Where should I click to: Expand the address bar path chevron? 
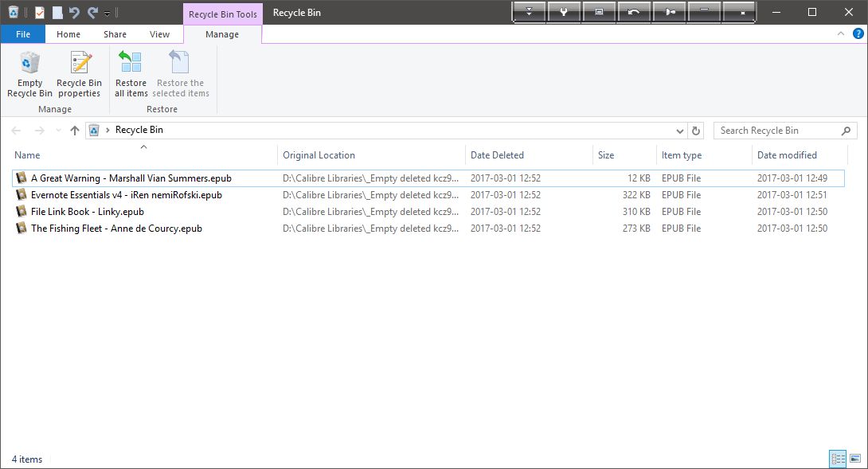[108, 130]
